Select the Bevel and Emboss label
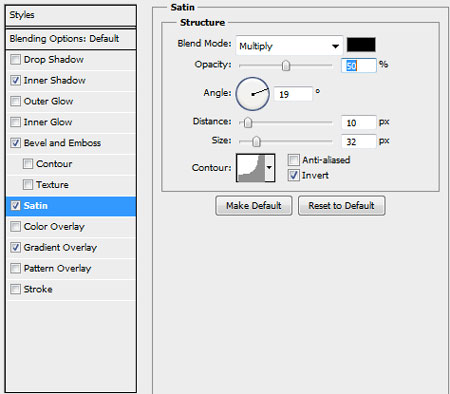This screenshot has width=450, height=394. point(62,143)
